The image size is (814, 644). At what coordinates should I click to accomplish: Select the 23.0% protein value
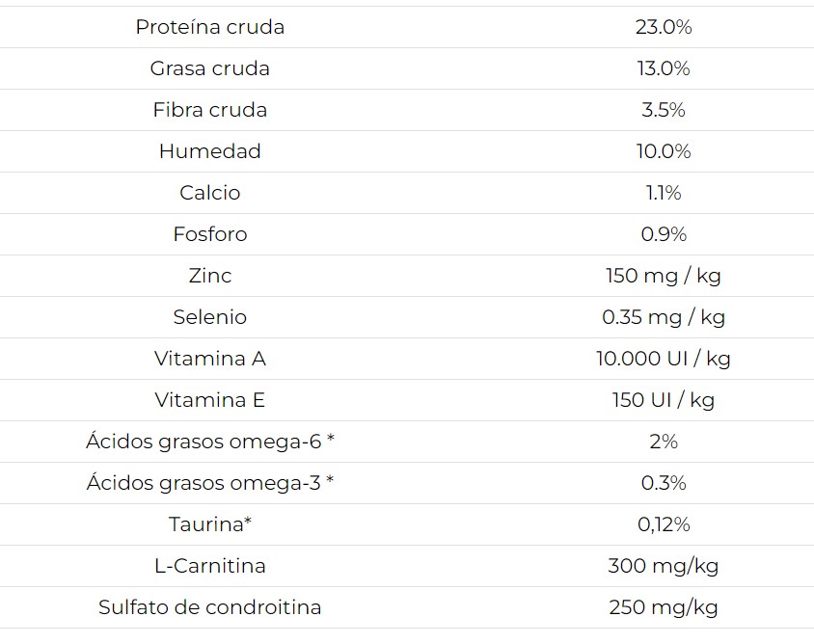664,27
